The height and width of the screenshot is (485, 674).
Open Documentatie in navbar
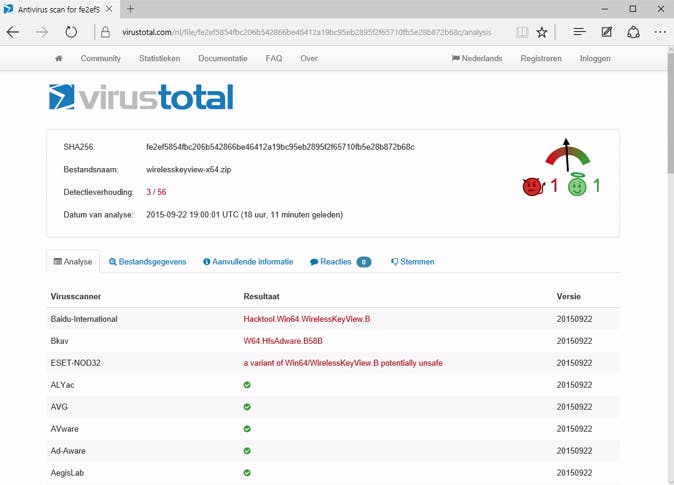point(223,58)
